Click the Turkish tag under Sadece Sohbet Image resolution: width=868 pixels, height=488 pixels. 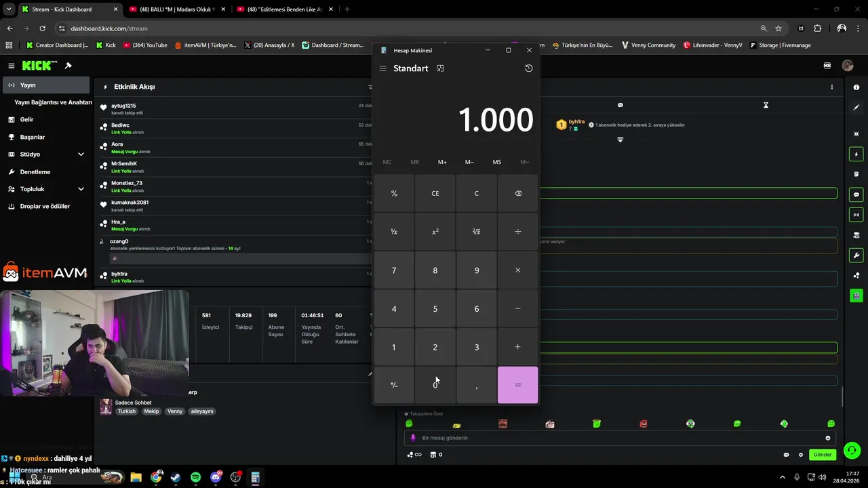click(127, 411)
